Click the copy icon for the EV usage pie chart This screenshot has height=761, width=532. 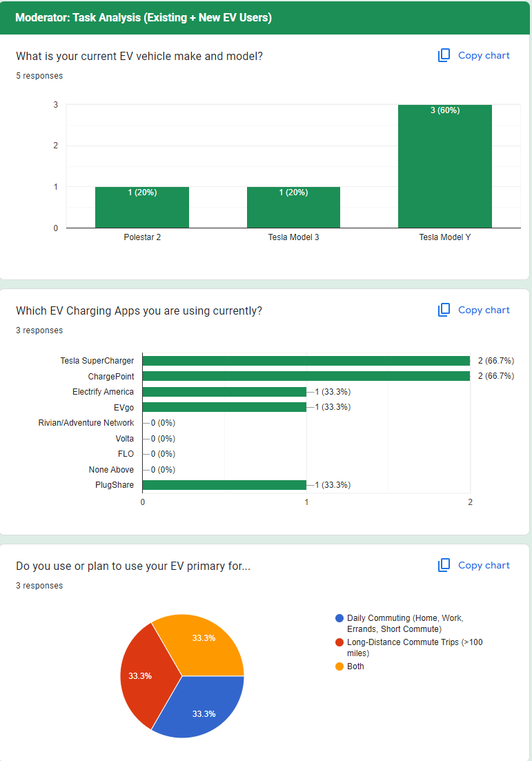pyautogui.click(x=444, y=565)
